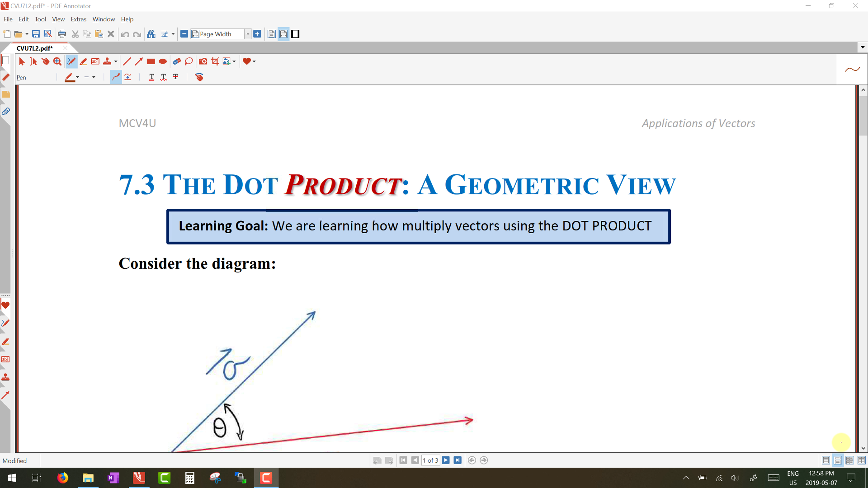Open the Find binoculars search
The image size is (868, 488).
151,34
